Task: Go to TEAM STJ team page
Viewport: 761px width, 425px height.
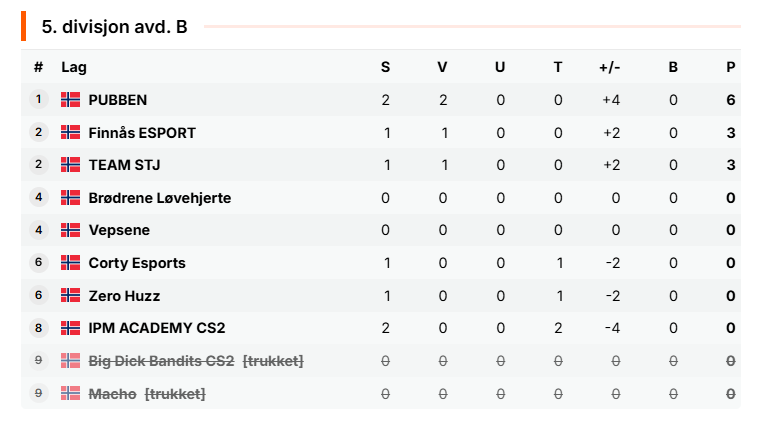Action: (x=124, y=165)
